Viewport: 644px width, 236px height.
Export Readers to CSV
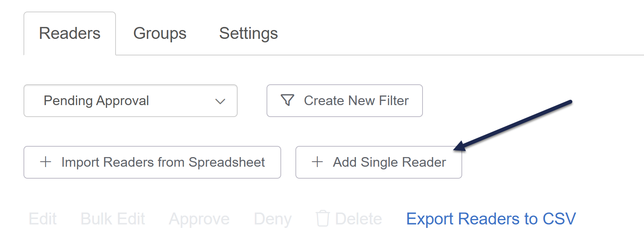[491, 219]
